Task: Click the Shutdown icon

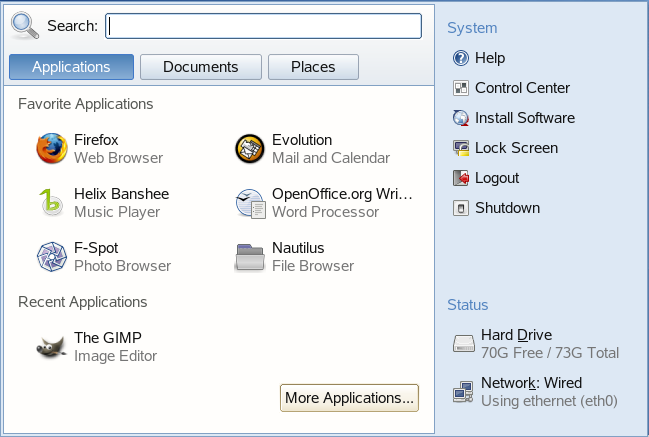Action: 461,208
